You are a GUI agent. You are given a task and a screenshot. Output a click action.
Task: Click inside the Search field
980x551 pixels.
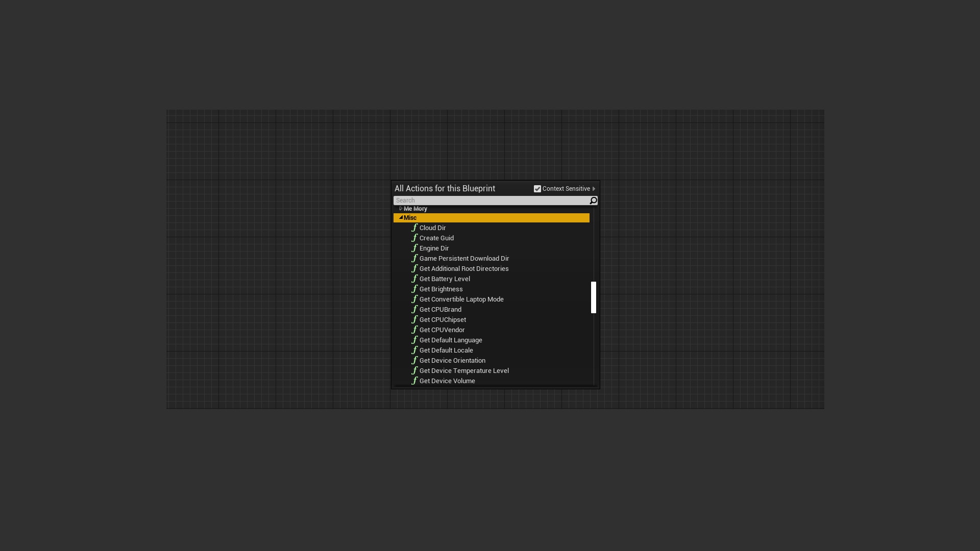485,200
